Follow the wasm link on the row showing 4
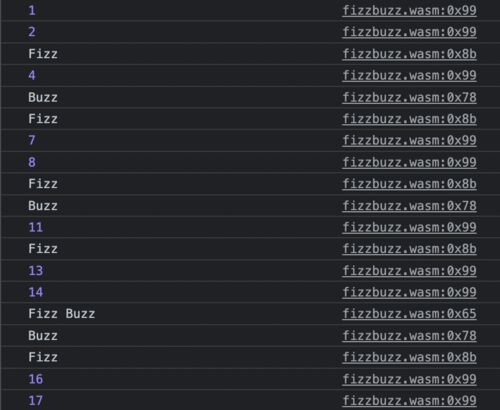Image resolution: width=500 pixels, height=410 pixels. tap(409, 75)
